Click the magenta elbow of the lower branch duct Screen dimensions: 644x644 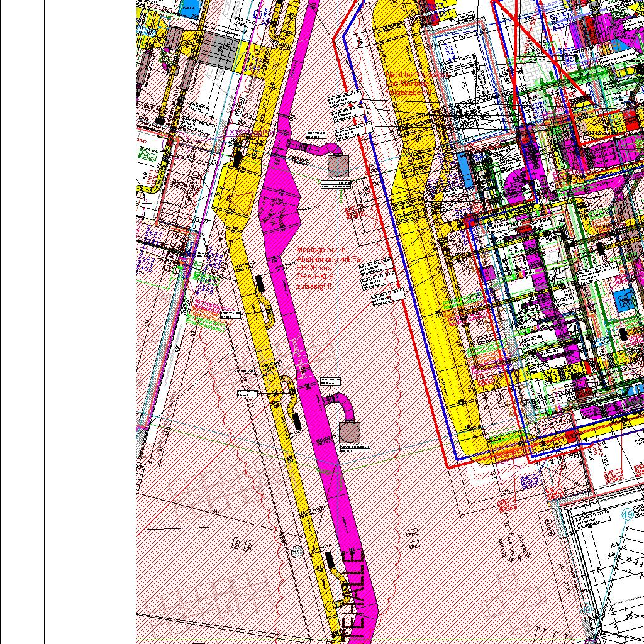point(344,401)
